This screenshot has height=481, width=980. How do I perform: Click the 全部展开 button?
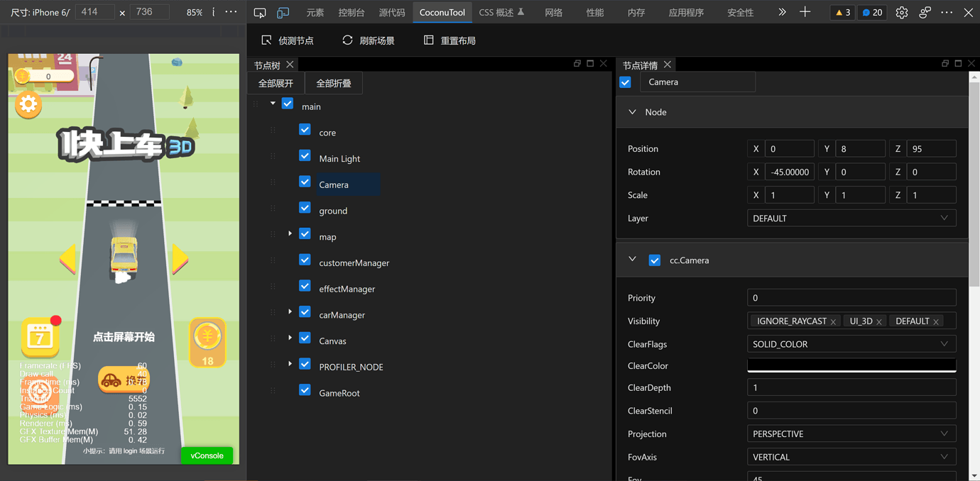coord(276,84)
